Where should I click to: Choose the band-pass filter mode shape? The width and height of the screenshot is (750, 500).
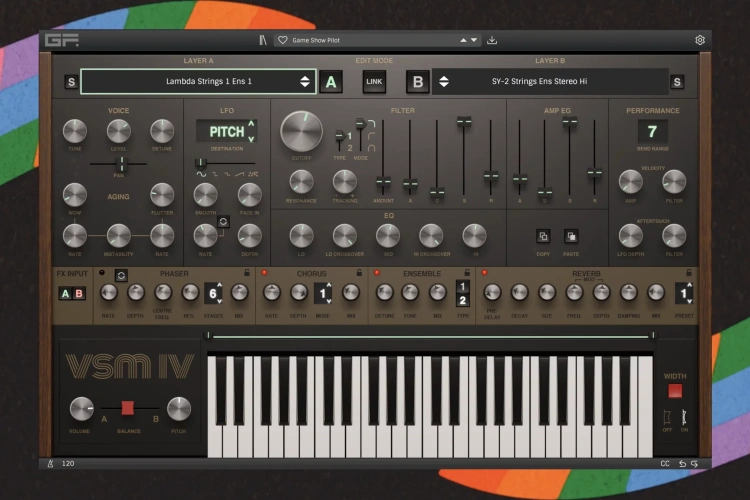coord(371,148)
